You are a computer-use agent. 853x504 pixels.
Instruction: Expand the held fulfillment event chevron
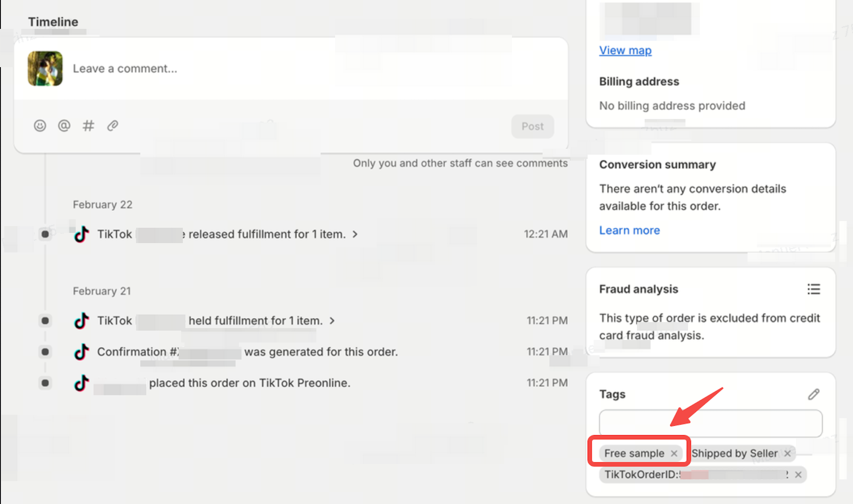pos(332,321)
